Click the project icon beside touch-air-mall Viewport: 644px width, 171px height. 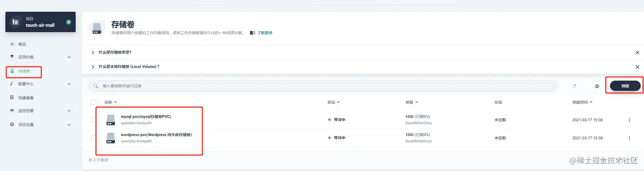[x=16, y=22]
